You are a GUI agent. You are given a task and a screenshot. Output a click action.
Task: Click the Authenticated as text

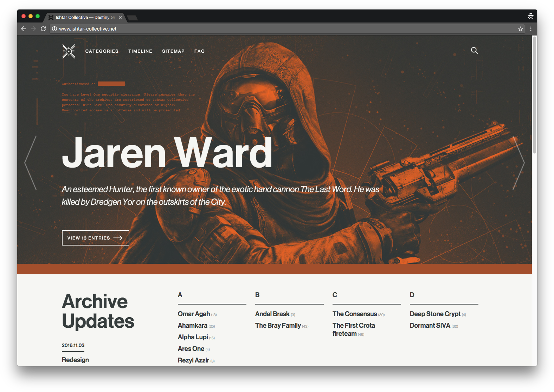point(79,84)
